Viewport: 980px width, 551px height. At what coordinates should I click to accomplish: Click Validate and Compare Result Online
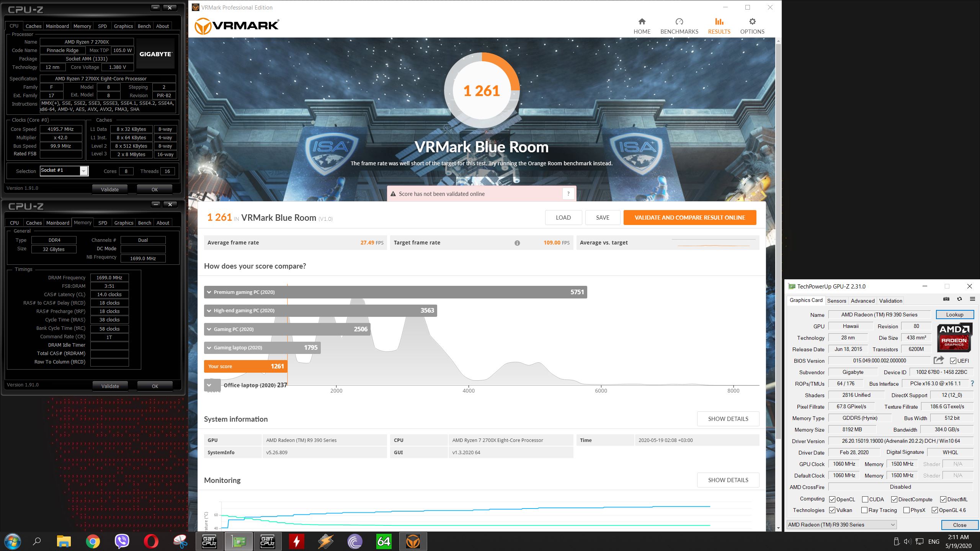pyautogui.click(x=690, y=217)
